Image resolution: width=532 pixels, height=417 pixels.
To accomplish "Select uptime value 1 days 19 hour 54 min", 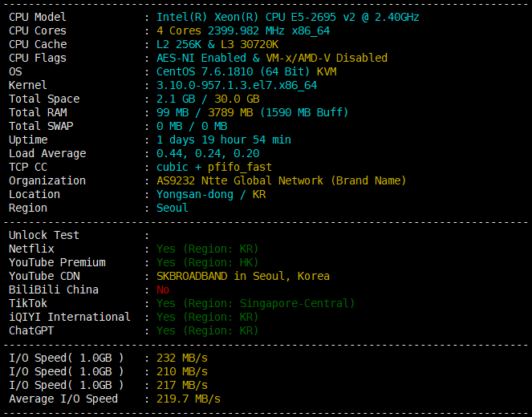I will [224, 140].
